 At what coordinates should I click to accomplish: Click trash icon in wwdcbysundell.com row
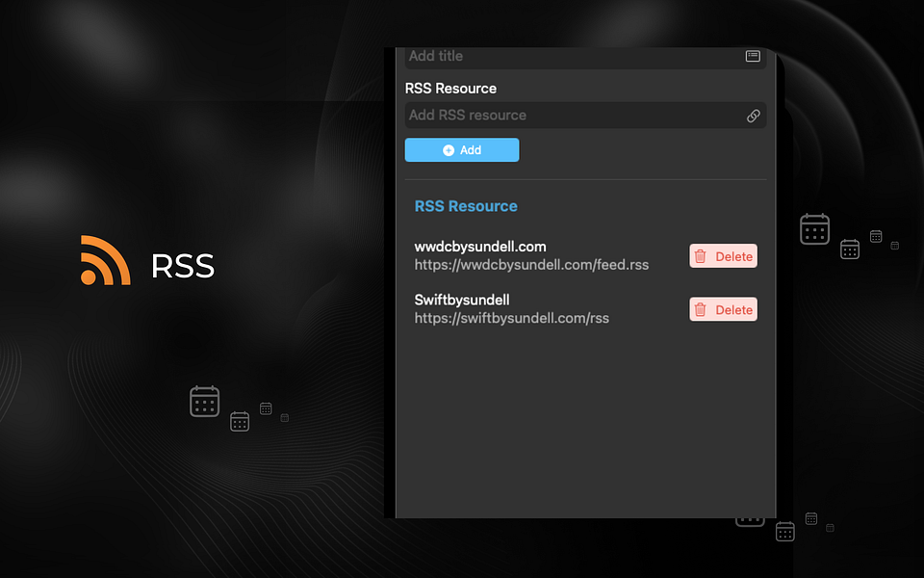[700, 256]
